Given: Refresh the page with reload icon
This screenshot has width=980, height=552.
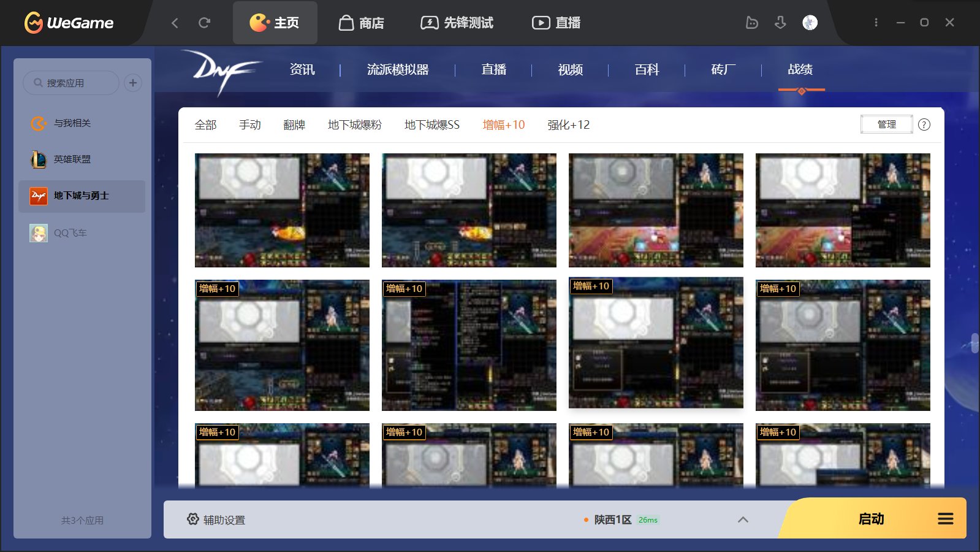Looking at the screenshot, I should 205,23.
